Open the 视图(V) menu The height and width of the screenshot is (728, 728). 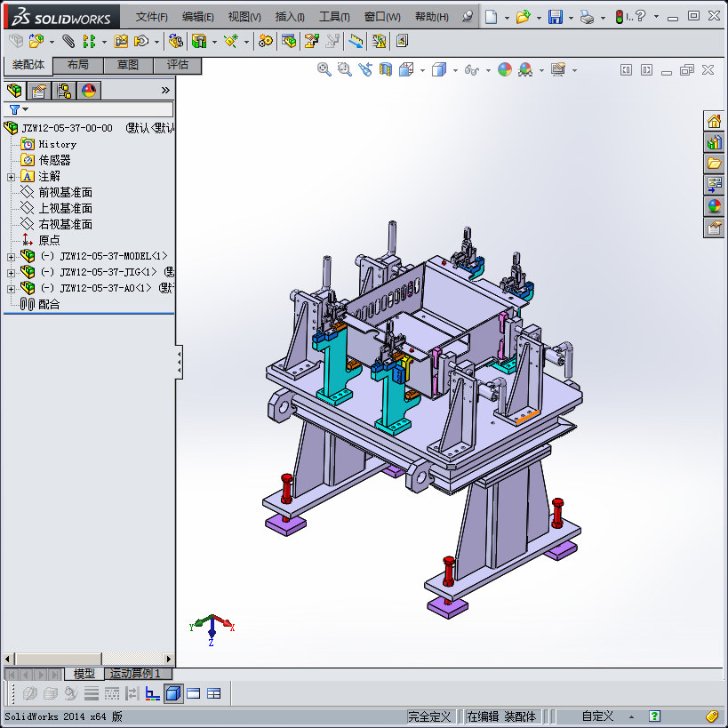(x=244, y=17)
